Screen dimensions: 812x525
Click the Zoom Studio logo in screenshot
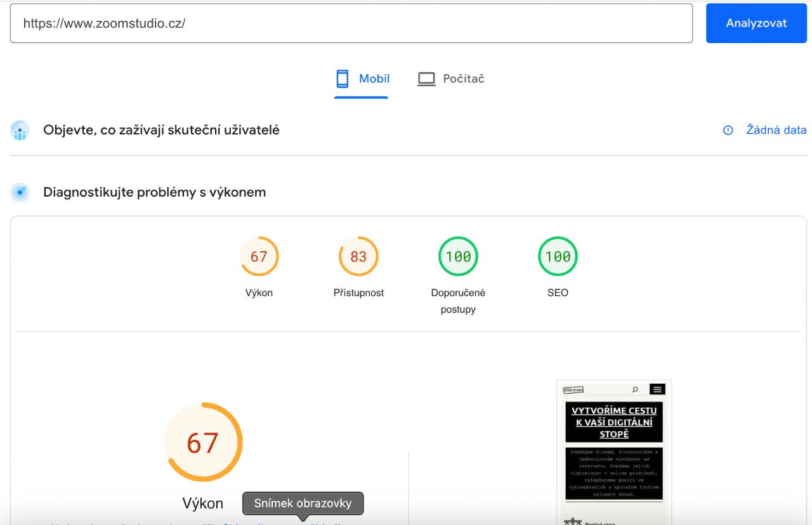[573, 389]
